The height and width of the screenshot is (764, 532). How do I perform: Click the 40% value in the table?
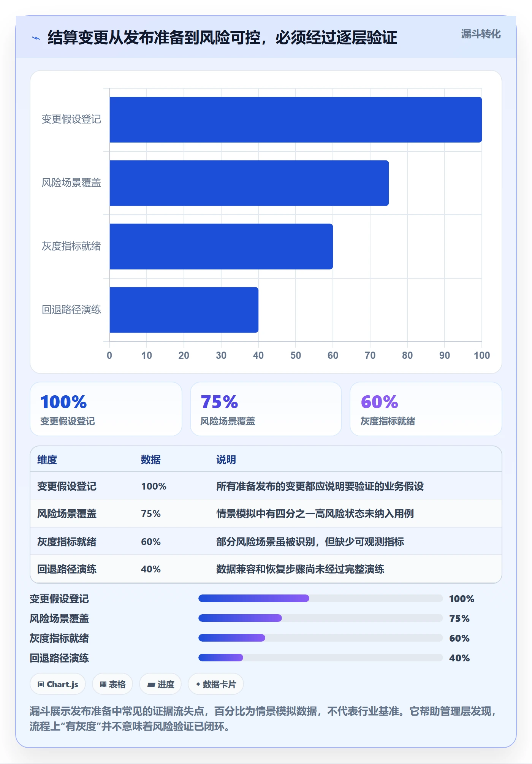point(151,569)
